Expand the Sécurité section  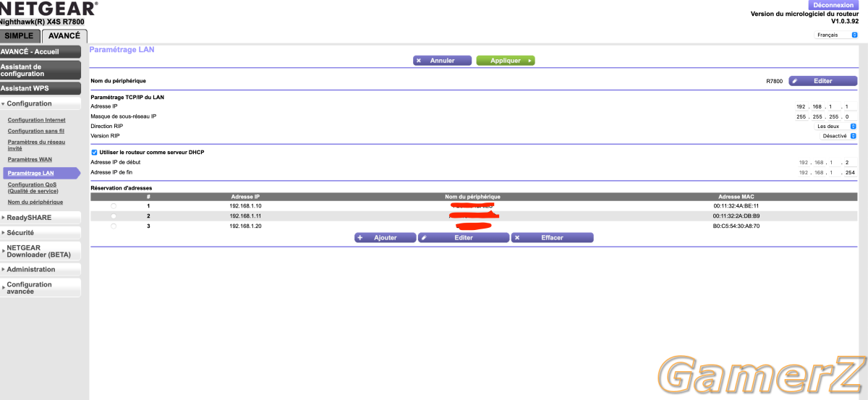tap(40, 233)
